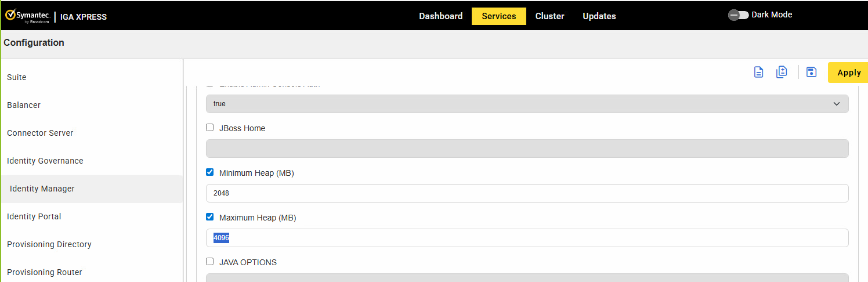Open the Dashboard tab
Screen dimensions: 868x282
pyautogui.click(x=441, y=16)
